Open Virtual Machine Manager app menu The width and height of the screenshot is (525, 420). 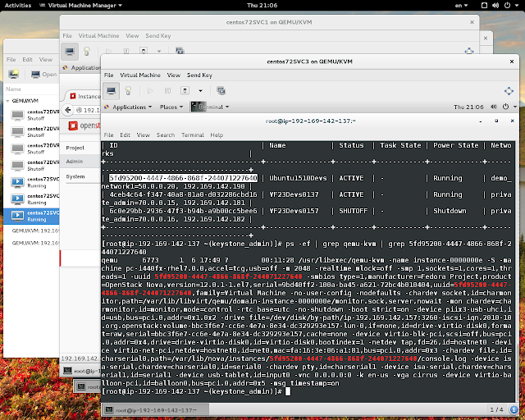tap(80, 6)
